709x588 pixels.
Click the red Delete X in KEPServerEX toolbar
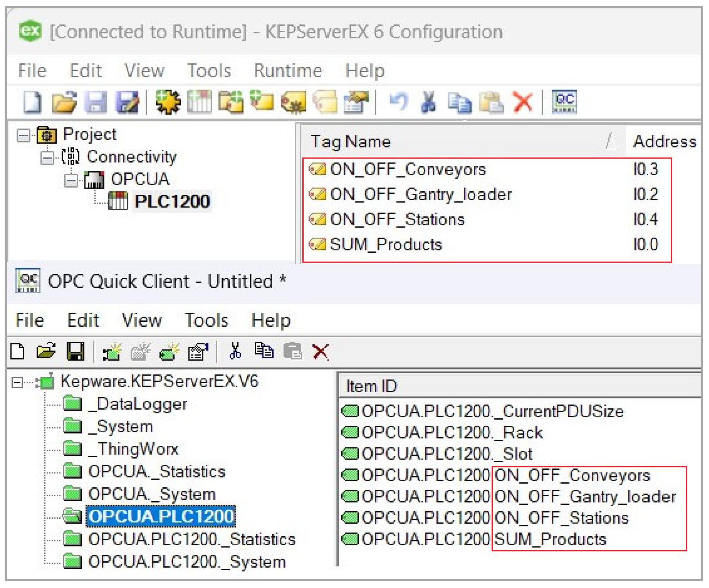coord(522,102)
